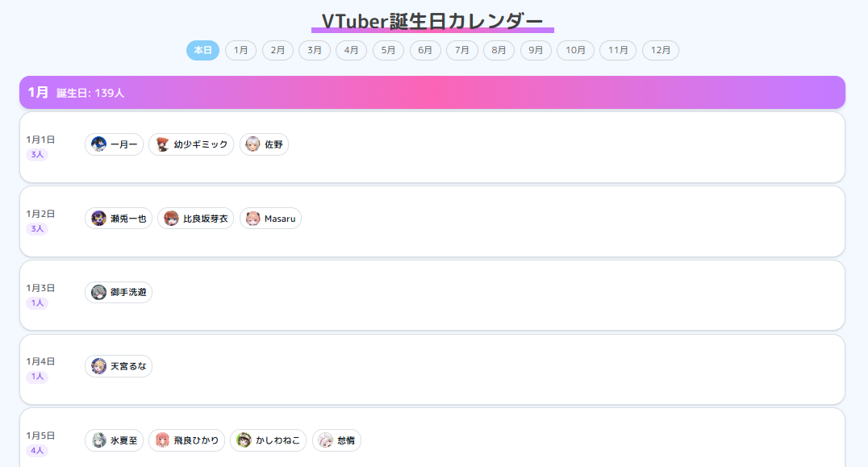Click the 1月5日 date label
Viewport: 868px width, 467px height.
[x=40, y=436]
